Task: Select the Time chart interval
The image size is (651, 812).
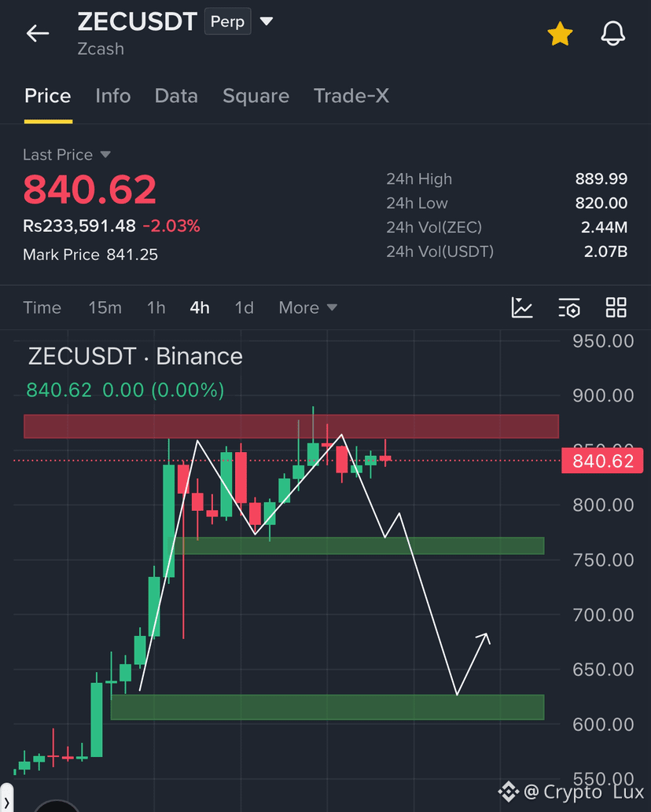Action: [42, 308]
